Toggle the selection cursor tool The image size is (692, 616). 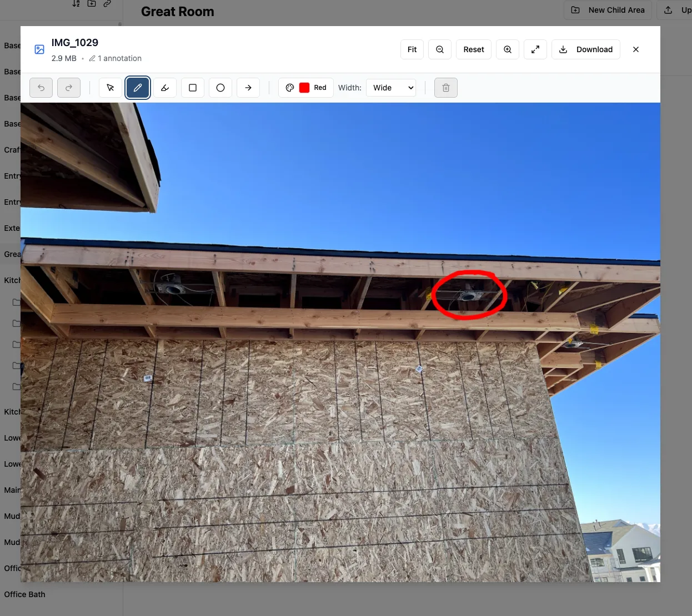click(110, 87)
